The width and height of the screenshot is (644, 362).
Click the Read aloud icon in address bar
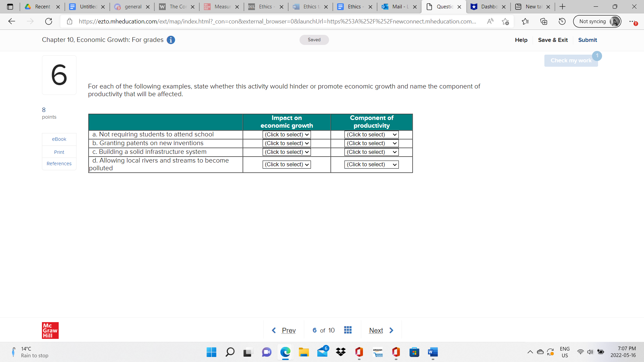coord(490,21)
